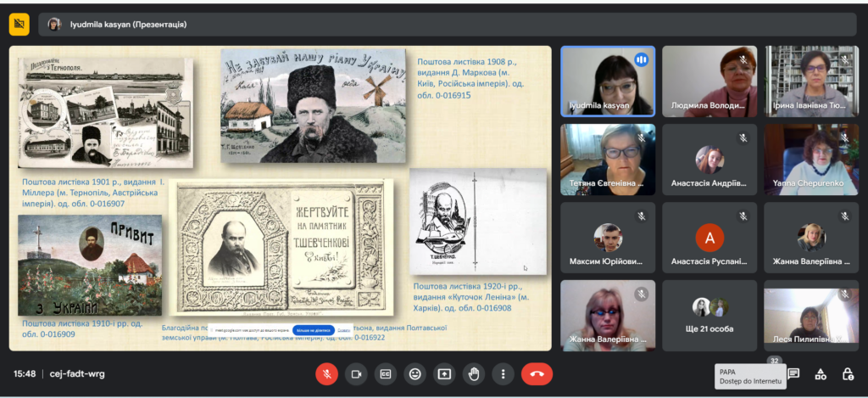The height and width of the screenshot is (398, 868).
Task: Expand the 'Ще 21 особа' tile
Action: tap(709, 315)
